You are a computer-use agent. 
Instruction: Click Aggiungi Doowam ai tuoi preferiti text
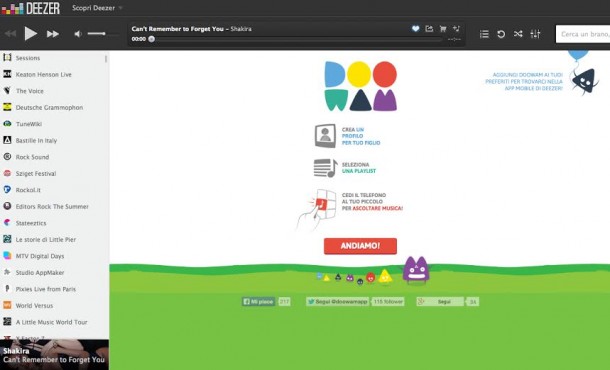(524, 81)
